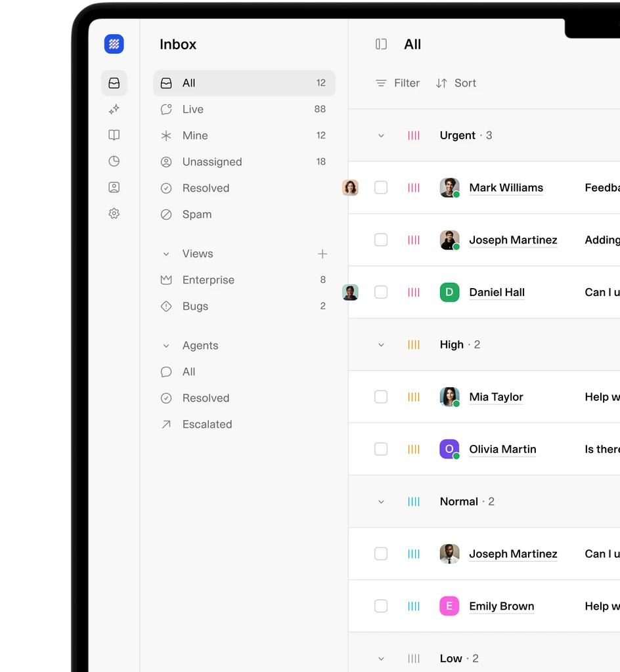
Task: Collapse the Views section chevron
Action: coord(166,254)
